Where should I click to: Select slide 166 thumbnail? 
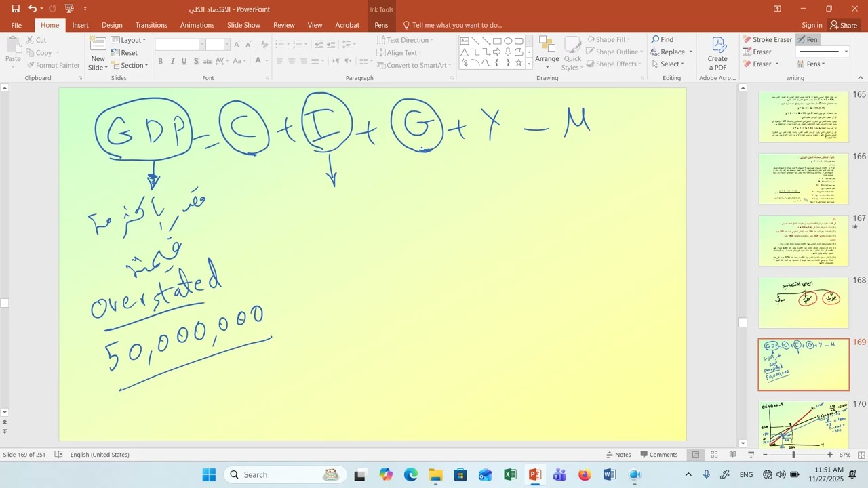804,179
